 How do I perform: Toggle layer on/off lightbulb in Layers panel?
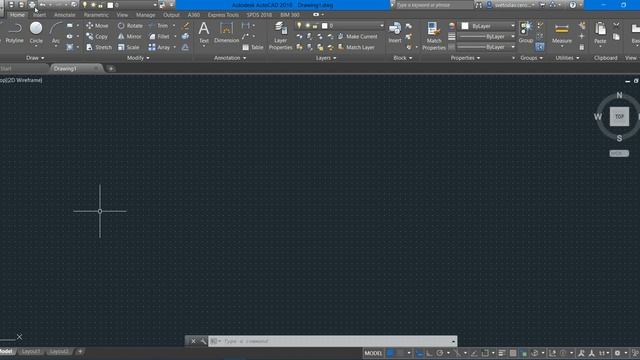pos(299,26)
